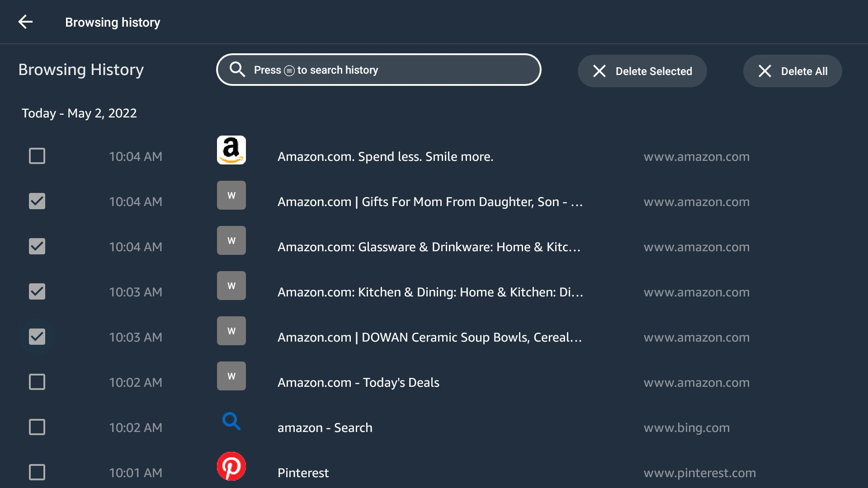Uncheck the Glassware & Drinkware entry
Screen dimensions: 868x488
click(37, 246)
